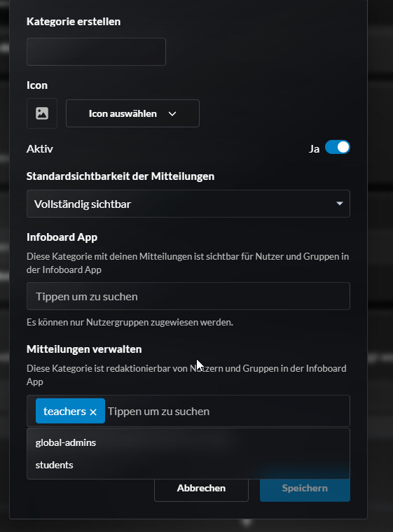
Task: Click the Mitteilungen verwalten heading
Action: [84, 349]
